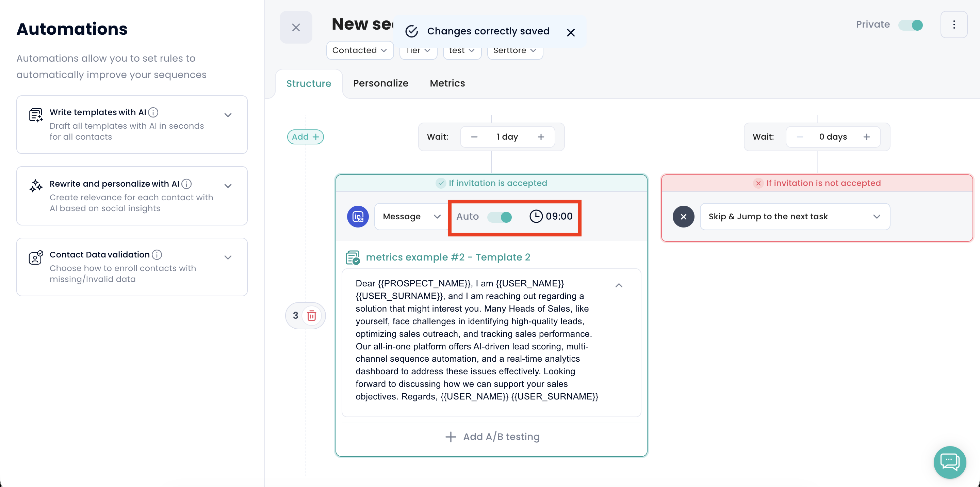Open the three-dot more options menu
The width and height of the screenshot is (980, 487).
(954, 25)
